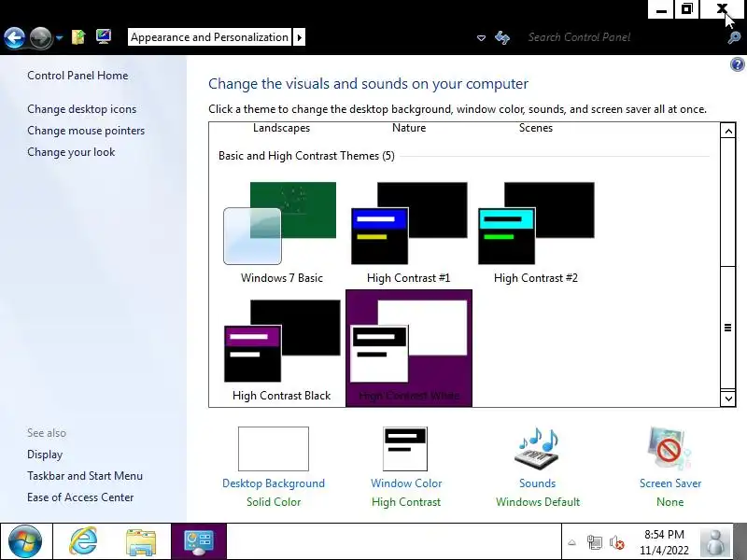Image resolution: width=747 pixels, height=560 pixels.
Task: Click the Screen Saver link text
Action: pos(670,483)
